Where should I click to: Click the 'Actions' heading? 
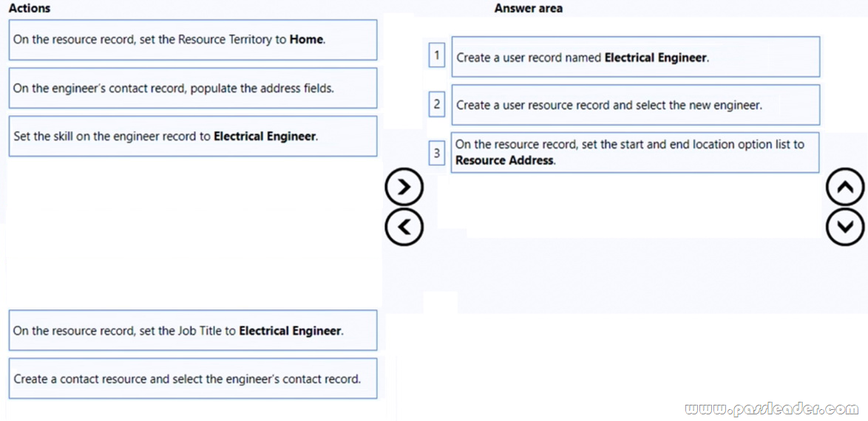coord(30,8)
